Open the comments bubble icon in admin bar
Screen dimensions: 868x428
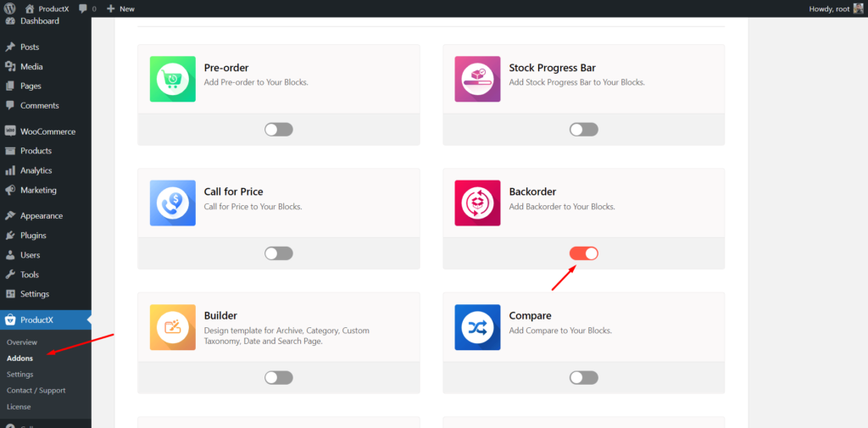click(83, 8)
